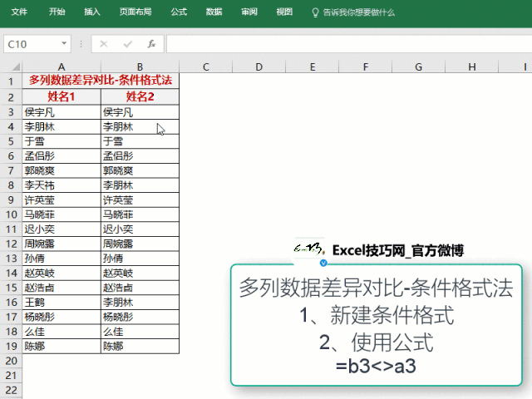Image resolution: width=532 pixels, height=399 pixels.
Task: Select row 1 header
Action: coord(11,81)
